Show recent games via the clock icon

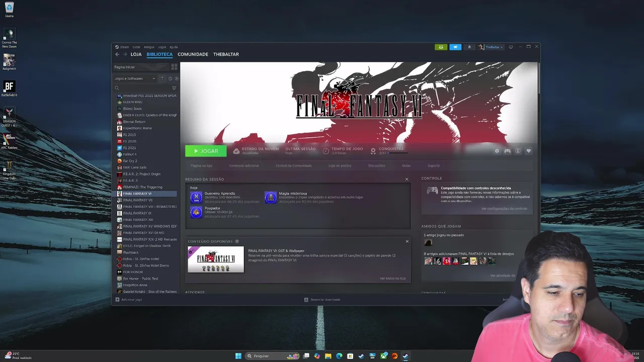[170, 78]
